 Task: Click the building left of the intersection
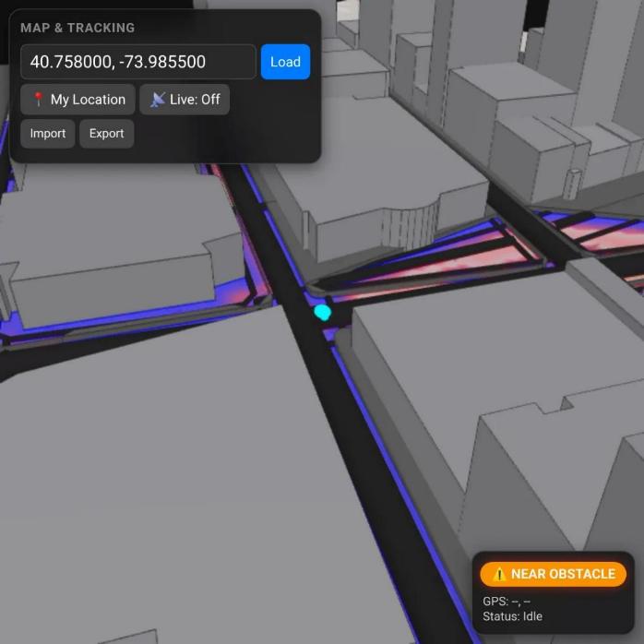[x=120, y=240]
